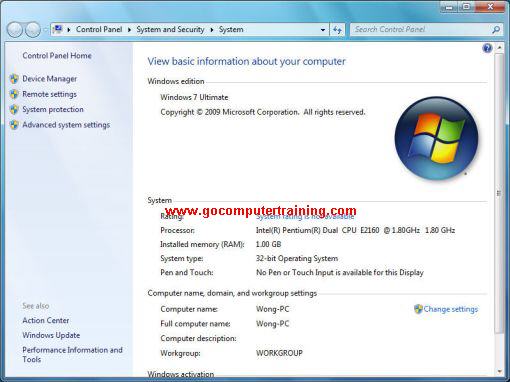Click the Back navigation arrow button
The width and height of the screenshot is (510, 382).
click(15, 30)
